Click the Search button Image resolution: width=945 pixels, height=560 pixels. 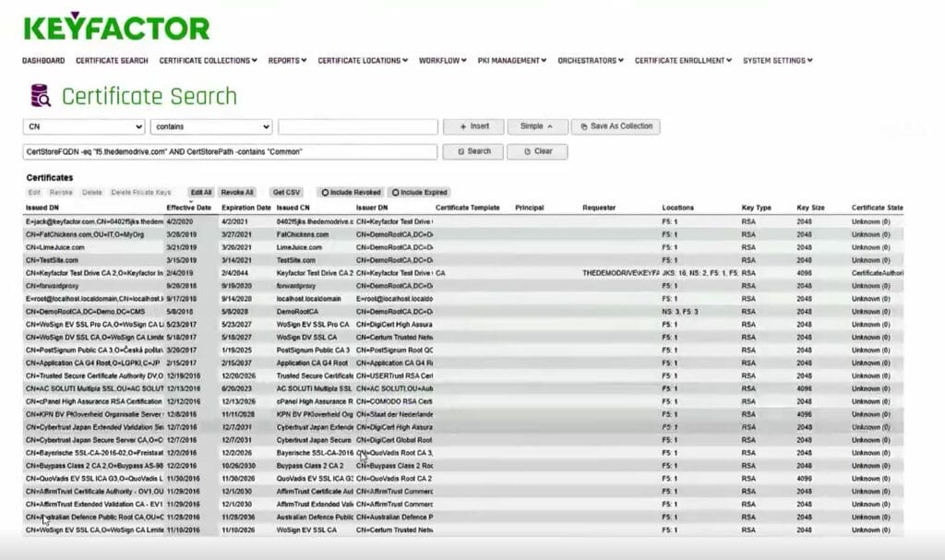pyautogui.click(x=473, y=151)
